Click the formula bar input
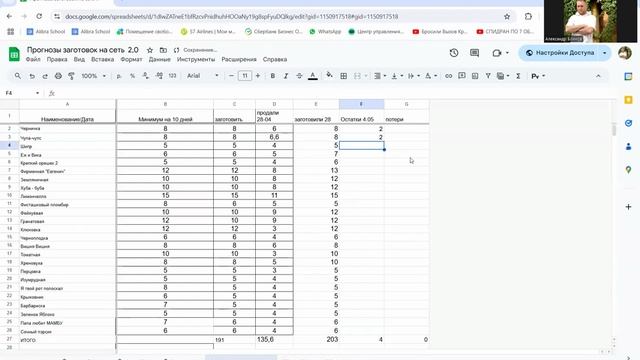 click(335, 93)
